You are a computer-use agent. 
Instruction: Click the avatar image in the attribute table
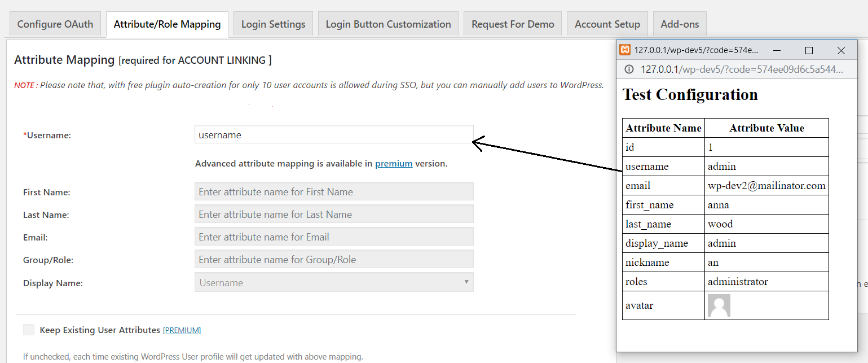pos(719,305)
